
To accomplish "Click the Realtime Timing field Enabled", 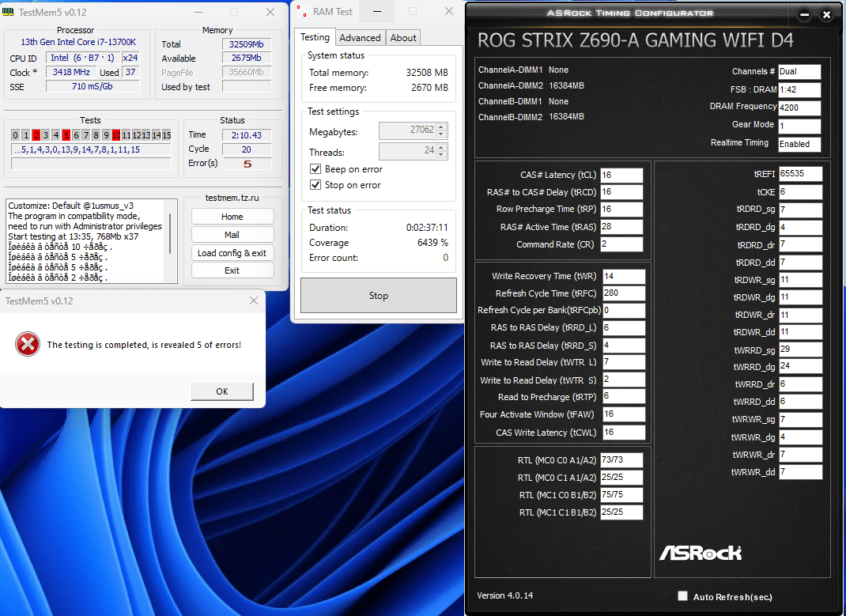I will [x=799, y=144].
